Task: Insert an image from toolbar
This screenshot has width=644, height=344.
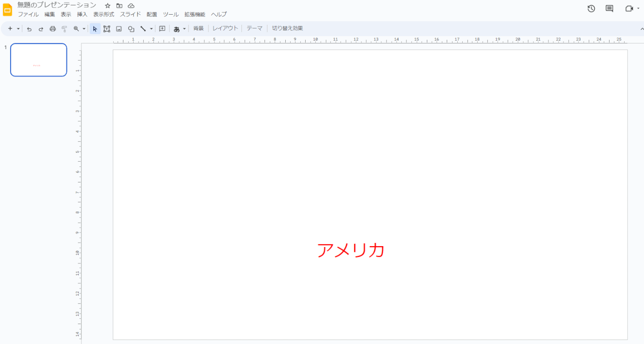Action: coord(119,29)
